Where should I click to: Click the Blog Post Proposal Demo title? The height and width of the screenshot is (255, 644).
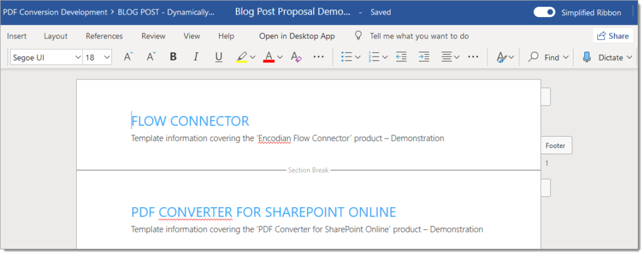pos(293,11)
